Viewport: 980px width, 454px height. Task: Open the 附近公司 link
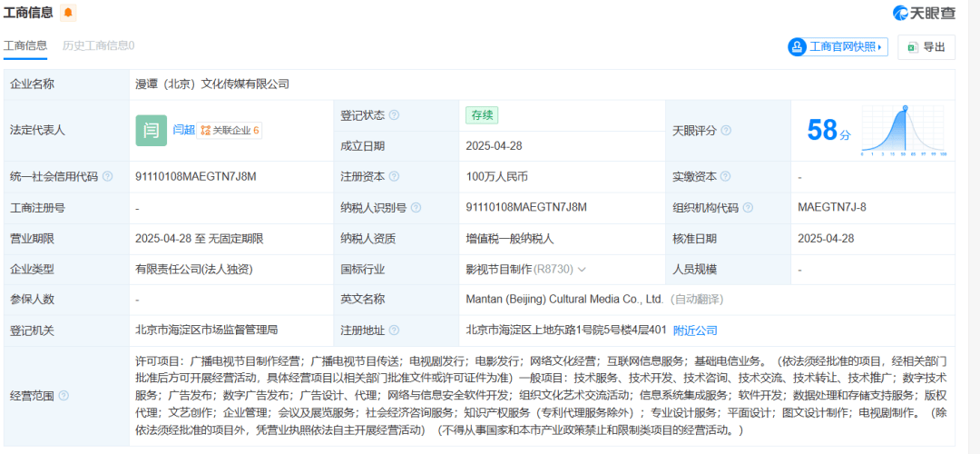(x=695, y=331)
